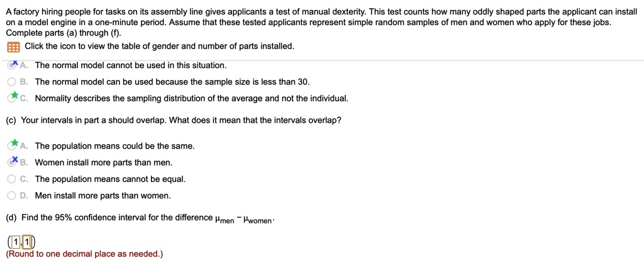Click the green star beside 'Normality describes'
Viewport: 644px width, 262px height.
pyautogui.click(x=14, y=96)
